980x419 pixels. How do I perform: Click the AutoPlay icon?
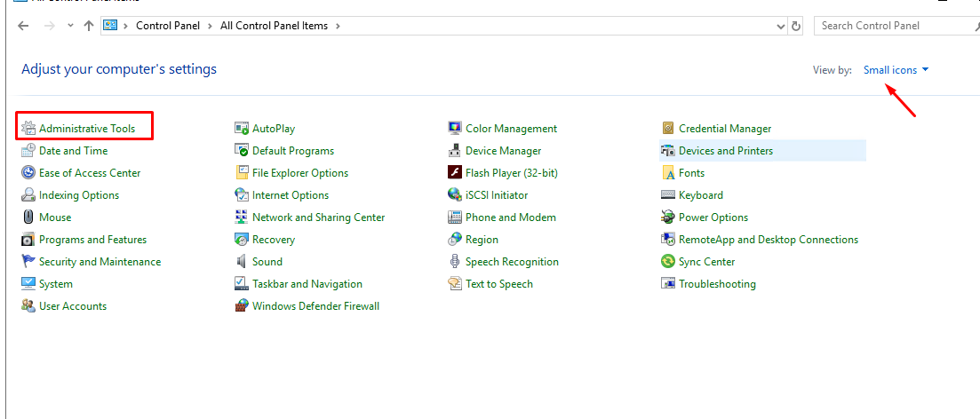(242, 129)
